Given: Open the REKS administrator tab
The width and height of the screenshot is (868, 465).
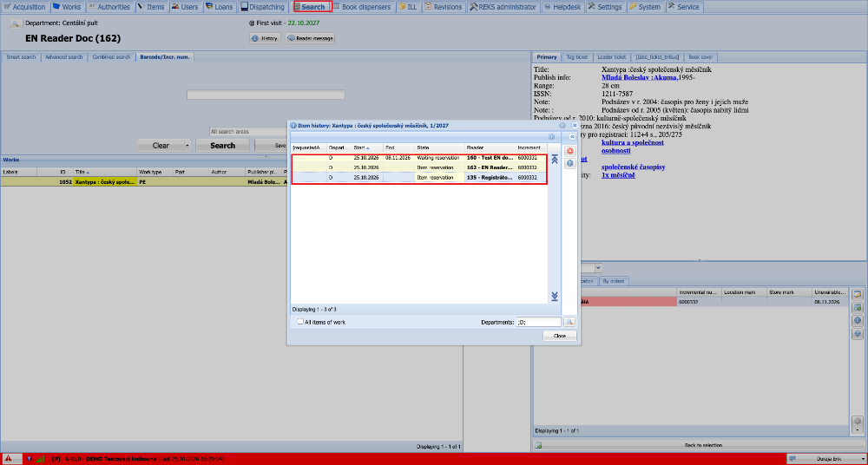Looking at the screenshot, I should (x=503, y=7).
